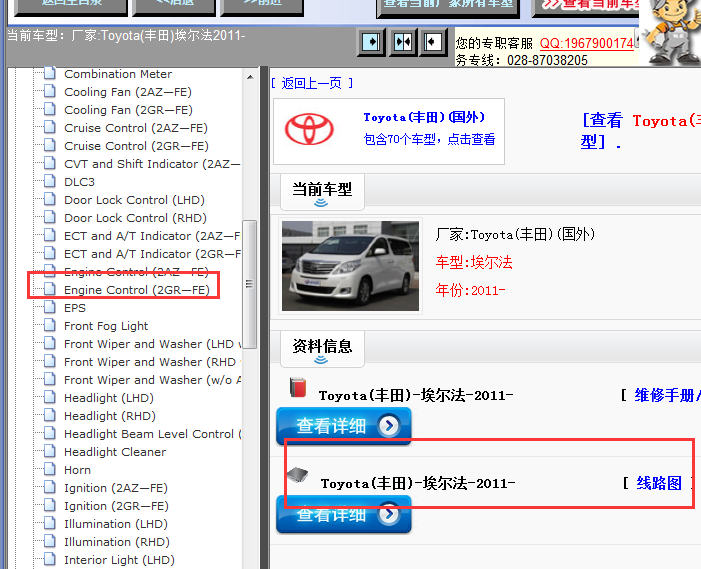Screen dimensions: 701x569
Task: Click document icon beside EPS
Action: [50, 307]
